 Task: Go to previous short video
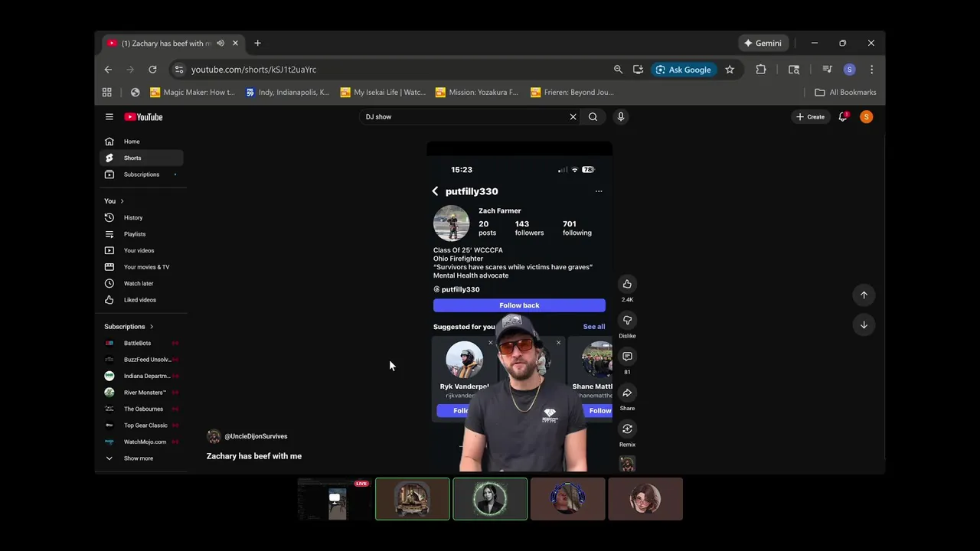click(x=864, y=295)
